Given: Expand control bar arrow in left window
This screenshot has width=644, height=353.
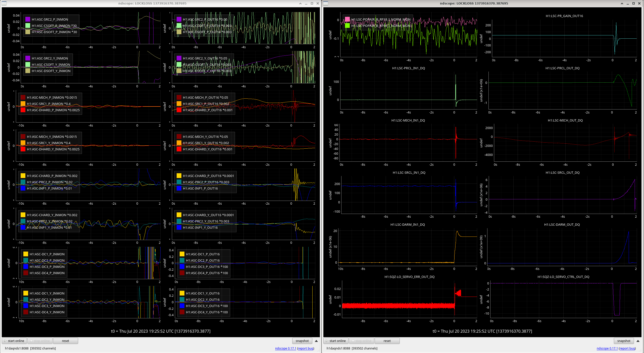Looking at the screenshot, I should point(316,341).
